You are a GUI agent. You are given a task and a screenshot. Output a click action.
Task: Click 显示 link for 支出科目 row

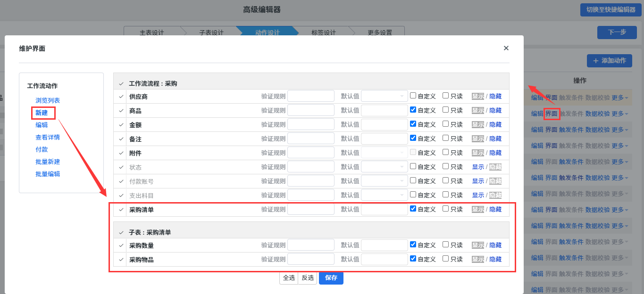[478, 196]
